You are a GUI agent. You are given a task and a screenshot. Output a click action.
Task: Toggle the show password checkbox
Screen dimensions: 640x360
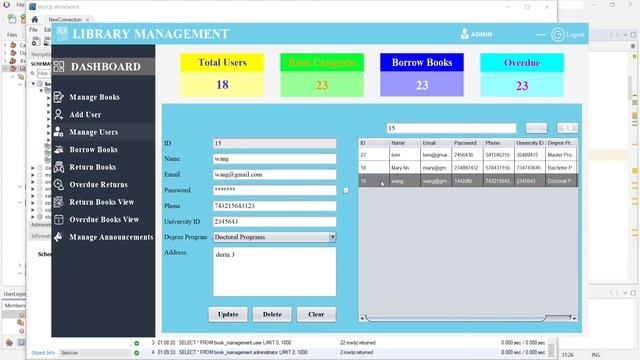pos(346,190)
